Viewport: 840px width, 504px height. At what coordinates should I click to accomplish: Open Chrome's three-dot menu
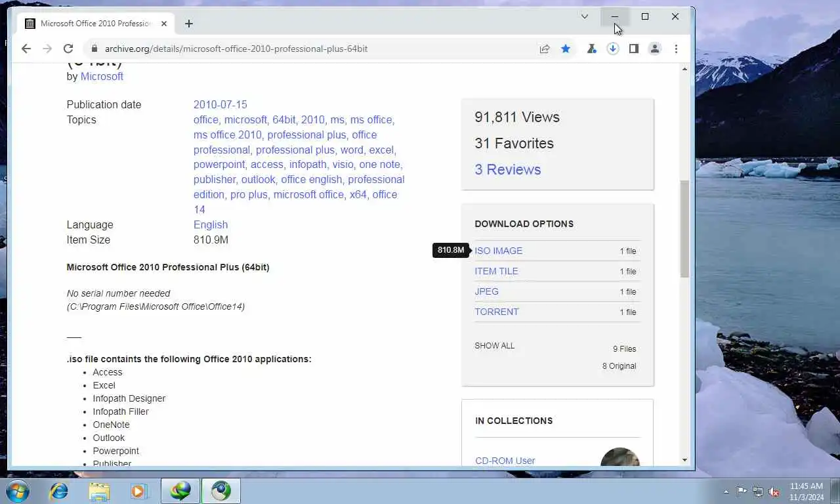pyautogui.click(x=676, y=49)
